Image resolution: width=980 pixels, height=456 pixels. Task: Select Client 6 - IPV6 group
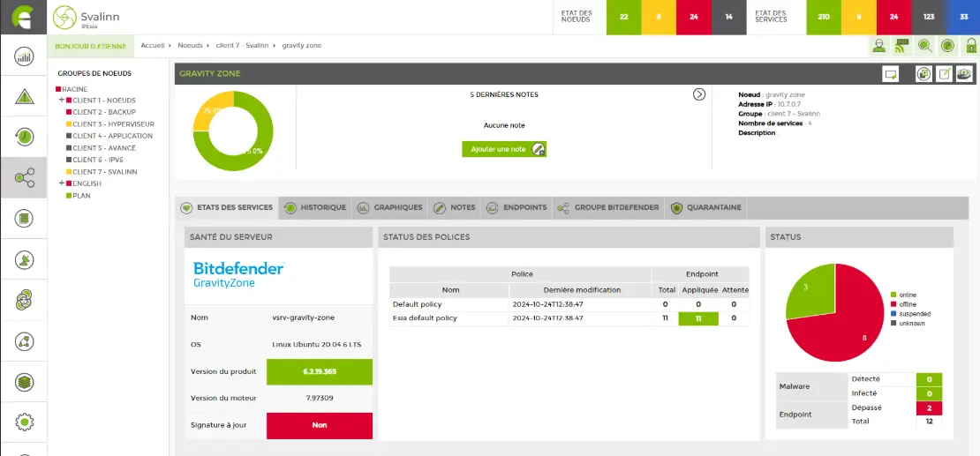click(x=96, y=160)
